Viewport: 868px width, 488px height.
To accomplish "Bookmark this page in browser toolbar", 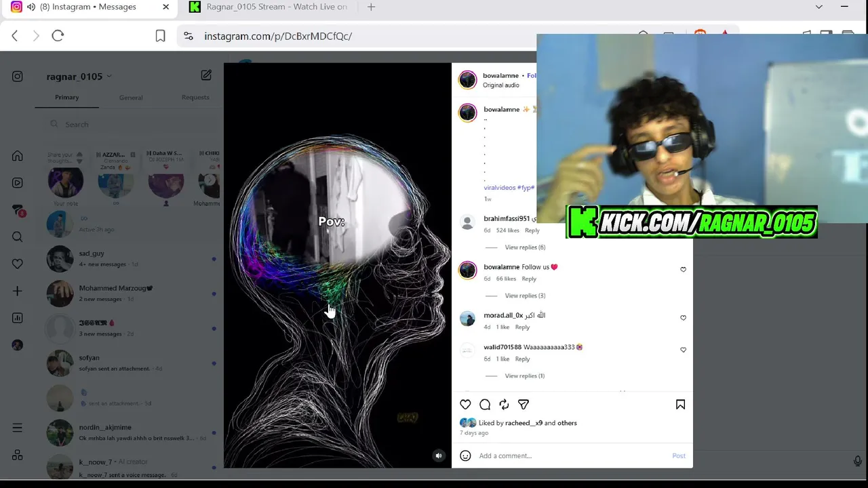I will pos(160,36).
